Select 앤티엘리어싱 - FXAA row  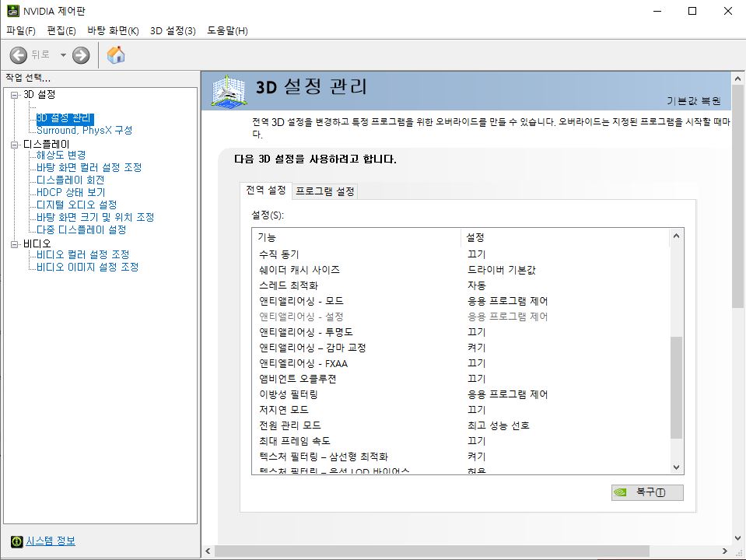(x=461, y=363)
